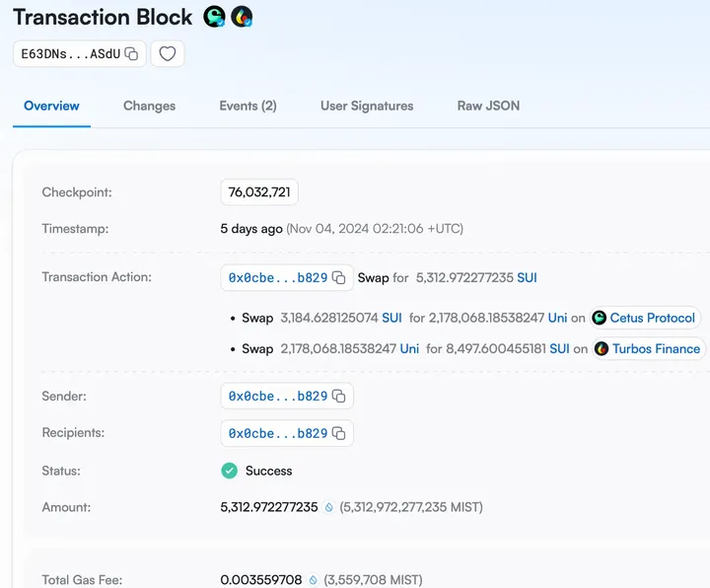Image resolution: width=710 pixels, height=588 pixels.
Task: Copy the transaction digest E63DNs...ASdU
Action: coord(131,54)
